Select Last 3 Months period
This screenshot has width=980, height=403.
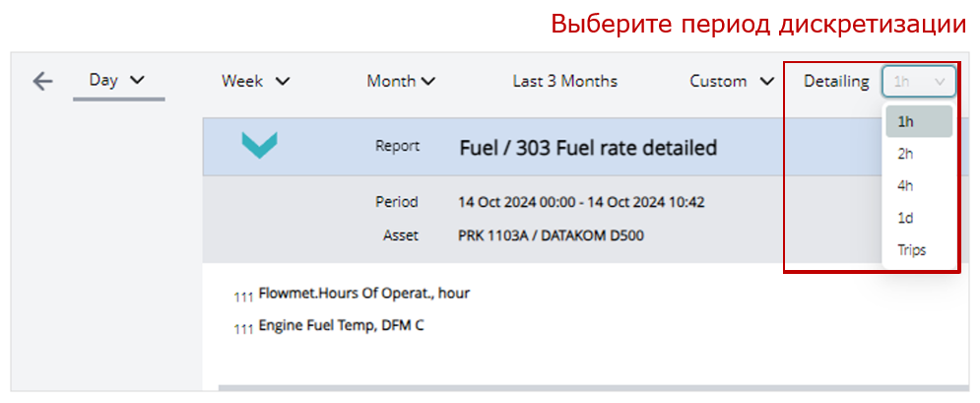tap(564, 81)
